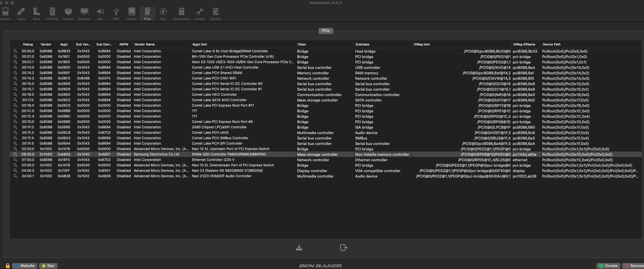Image resolution: width=644 pixels, height=269 pixels.
Task: Click the magnifier icon for Samsung NVMe row
Action: pyautogui.click(x=15, y=154)
